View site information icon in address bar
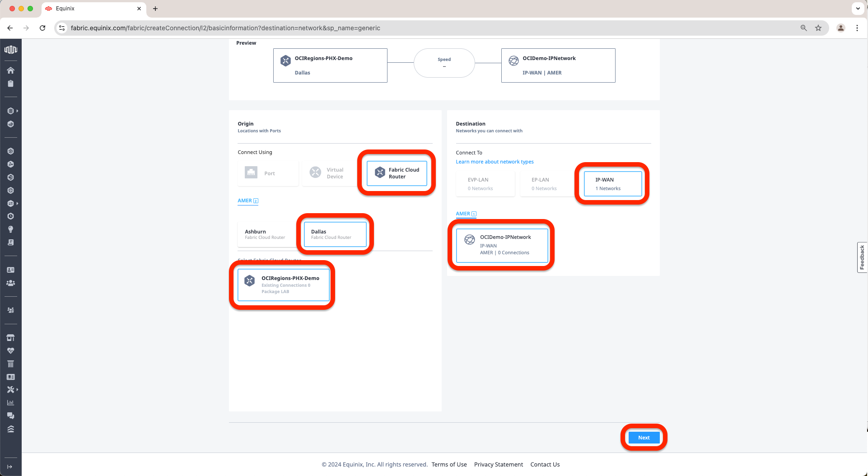Screen dimensions: 868x476 (x=62, y=28)
